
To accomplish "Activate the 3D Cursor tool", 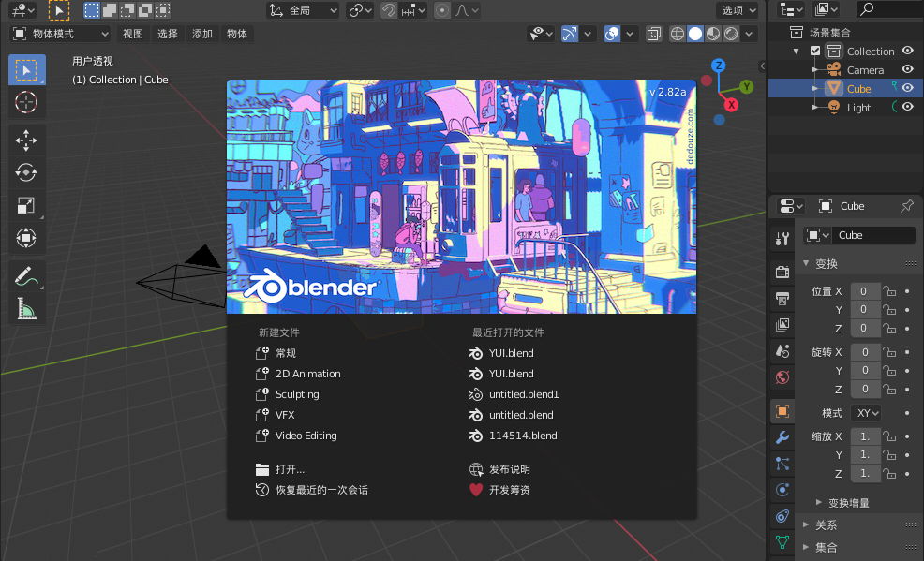I will click(x=26, y=102).
